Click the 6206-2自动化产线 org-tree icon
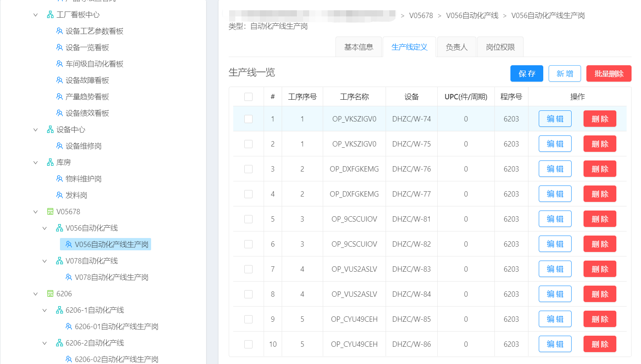Image resolution: width=641 pixels, height=364 pixels. [x=60, y=343]
